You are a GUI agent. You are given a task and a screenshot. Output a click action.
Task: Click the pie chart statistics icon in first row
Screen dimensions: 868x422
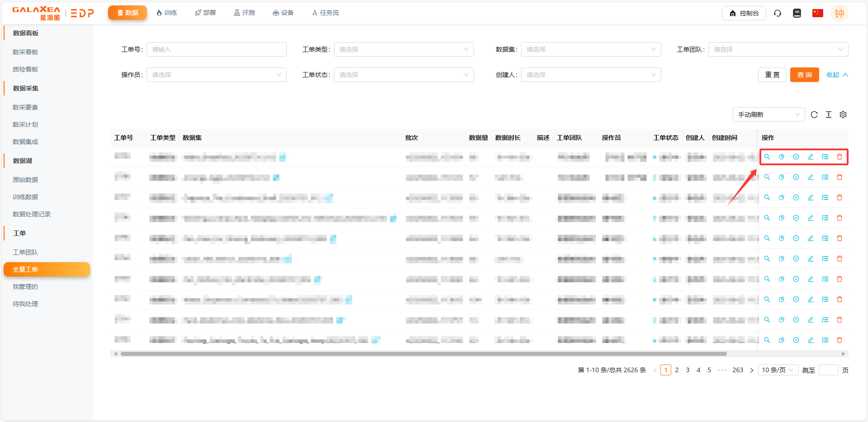point(782,157)
